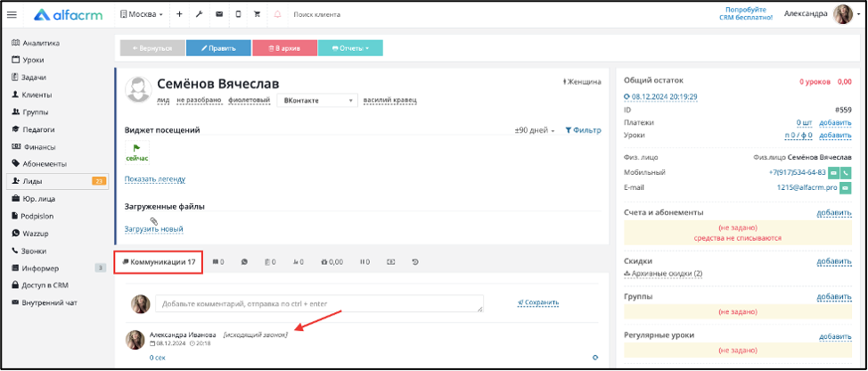Viewport: 868px width, 371px height.
Task: Click the green flag сейчас marker
Action: click(x=136, y=153)
